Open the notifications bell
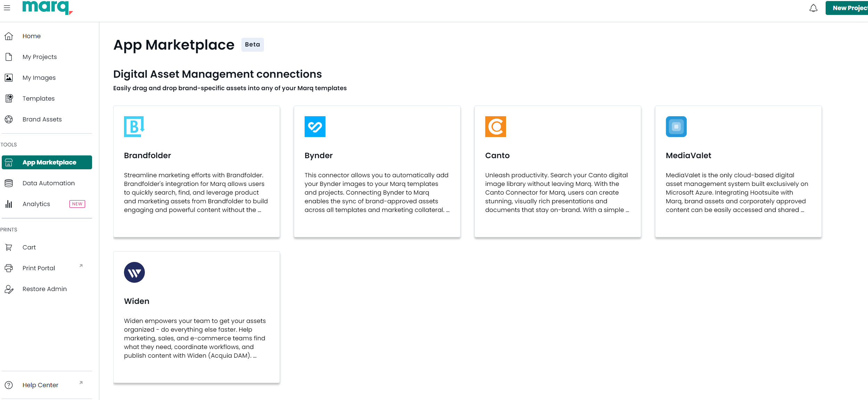This screenshot has width=868, height=400. (813, 8)
